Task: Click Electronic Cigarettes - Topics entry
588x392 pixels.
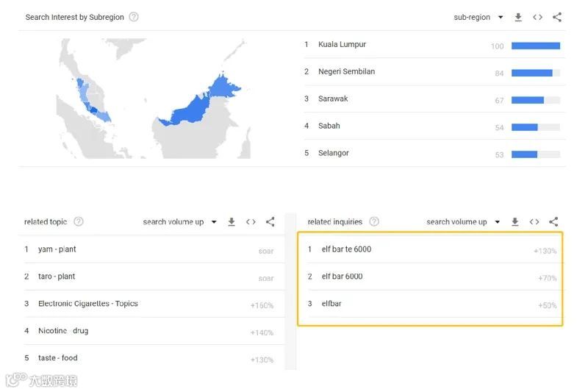Action: [x=87, y=304]
